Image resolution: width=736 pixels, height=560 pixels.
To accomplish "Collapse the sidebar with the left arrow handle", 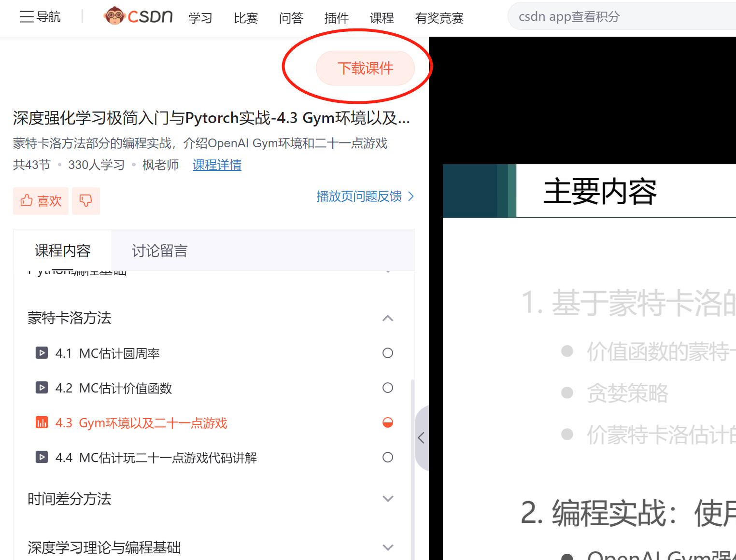I will pos(422,438).
